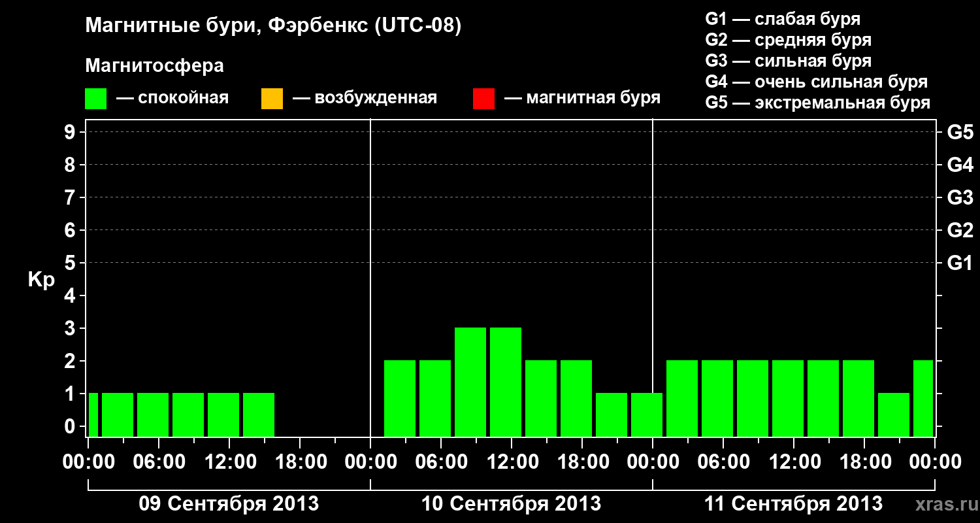Click '06:00' time label for 10 Сентября
980x523 pixels.
click(440, 462)
